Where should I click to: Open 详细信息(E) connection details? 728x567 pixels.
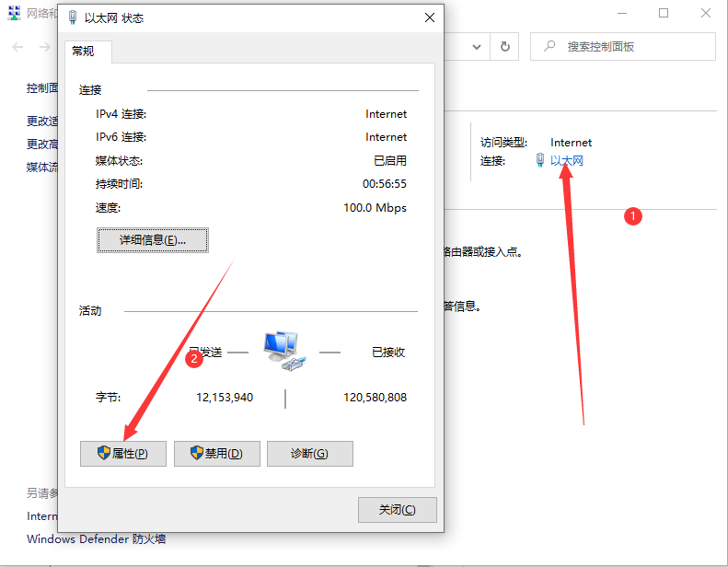pyautogui.click(x=153, y=240)
